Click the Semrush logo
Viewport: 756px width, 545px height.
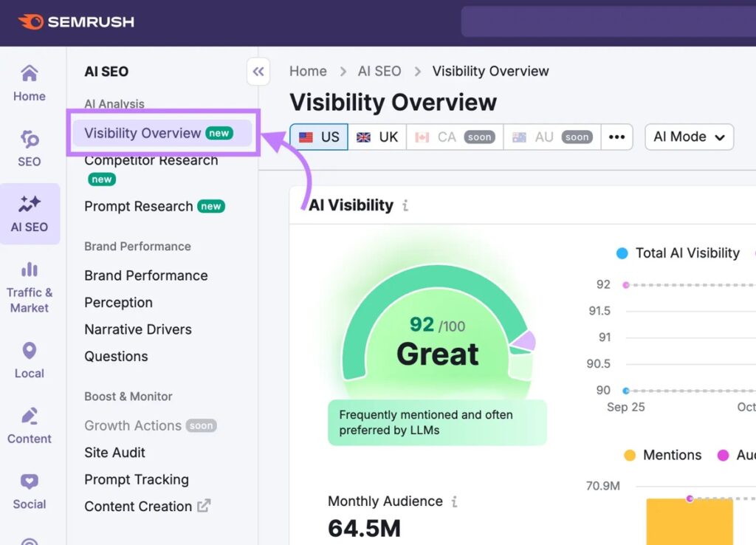(76, 21)
